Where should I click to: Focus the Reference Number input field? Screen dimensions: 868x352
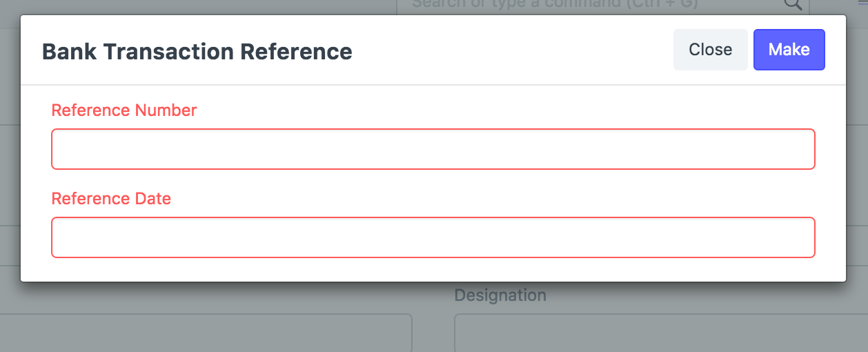pos(433,149)
